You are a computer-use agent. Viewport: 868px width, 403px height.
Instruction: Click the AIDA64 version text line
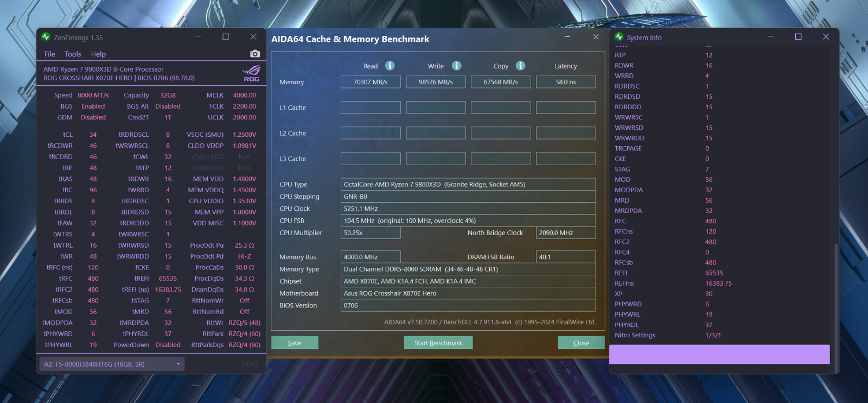[x=490, y=322]
